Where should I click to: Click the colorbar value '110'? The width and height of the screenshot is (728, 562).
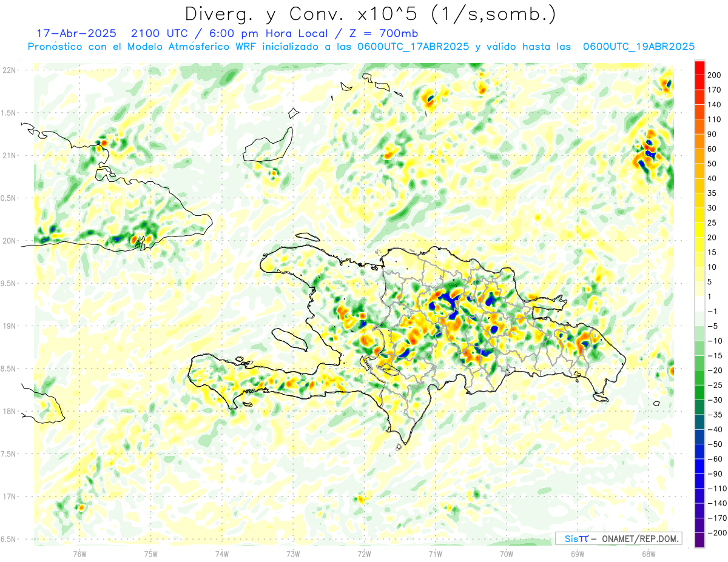[x=715, y=119]
